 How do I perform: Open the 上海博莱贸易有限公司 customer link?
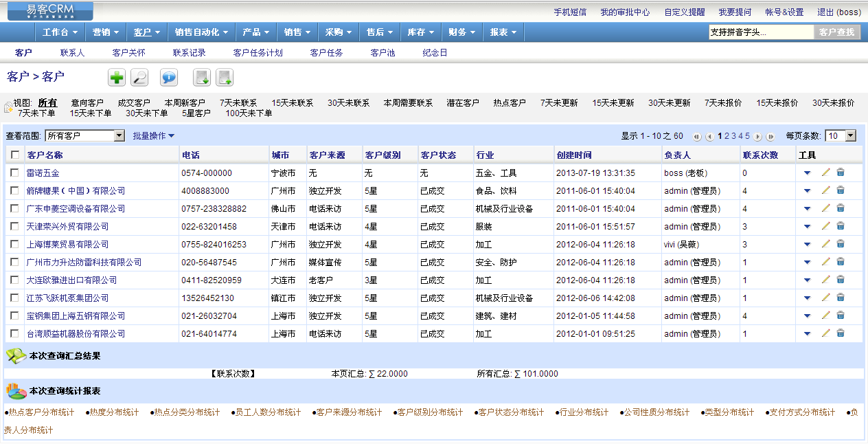click(x=67, y=244)
